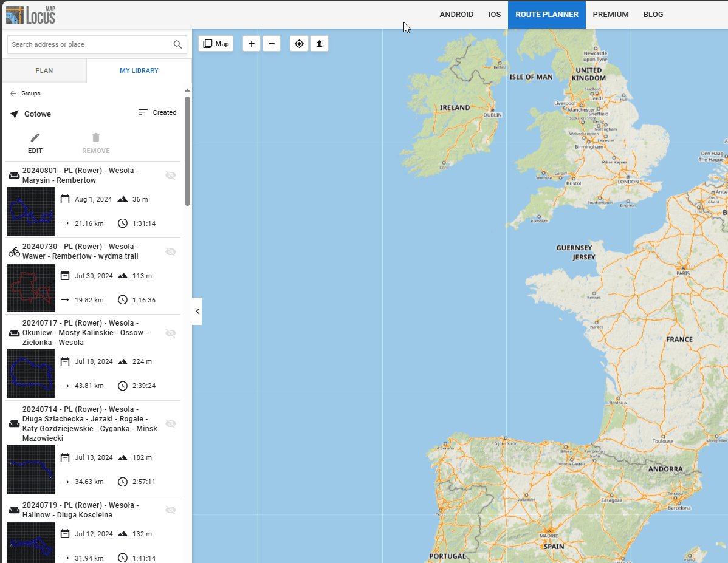Open the Premium menu item
The image size is (728, 563).
pos(611,15)
